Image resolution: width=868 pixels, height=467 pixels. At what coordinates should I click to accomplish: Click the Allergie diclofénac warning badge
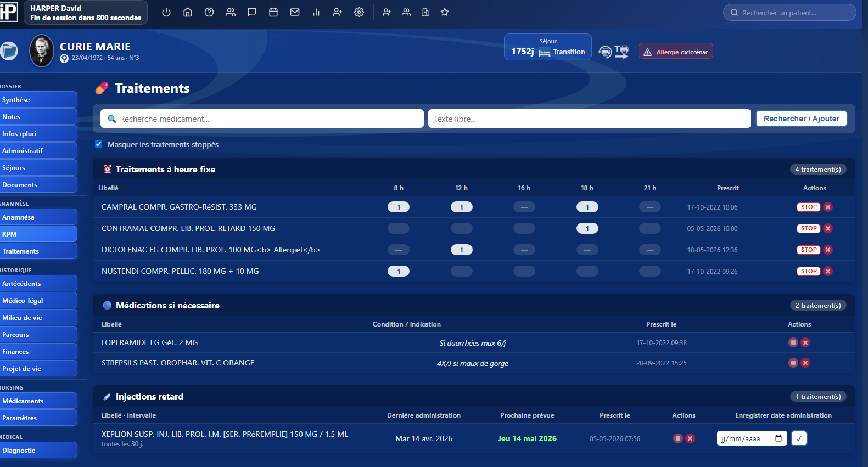pos(676,51)
